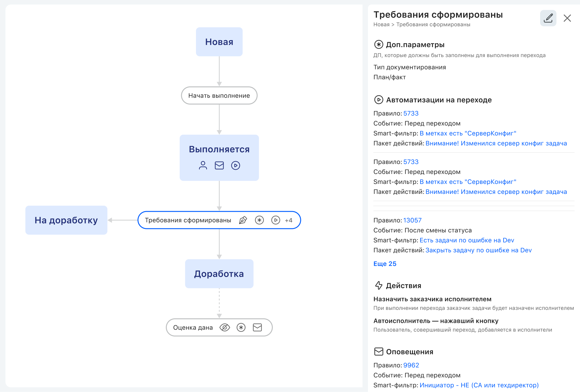The image size is (580, 392).
Task: Expand the +4 indicator on Требования сформированы
Action: click(289, 220)
